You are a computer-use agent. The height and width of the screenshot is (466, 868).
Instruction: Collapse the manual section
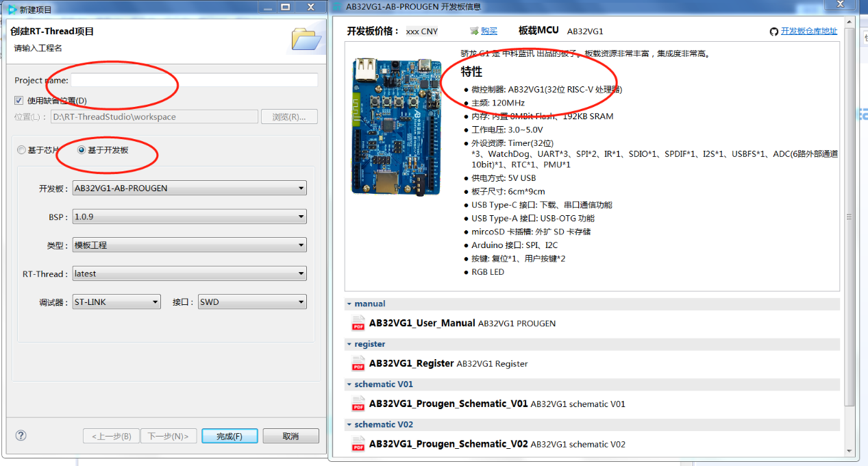coord(349,304)
